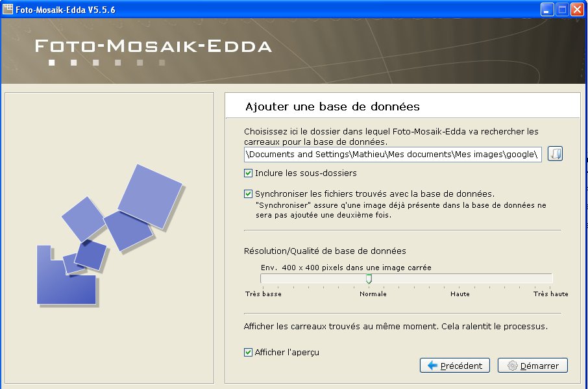Toggle the Inclure les sous-dossiers checkbox
Image resolution: width=588 pixels, height=389 pixels.
[x=248, y=173]
